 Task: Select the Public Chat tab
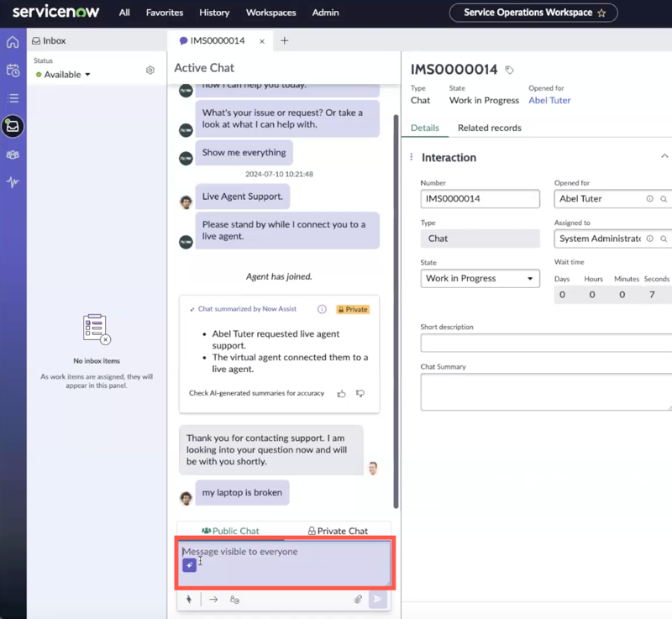230,531
